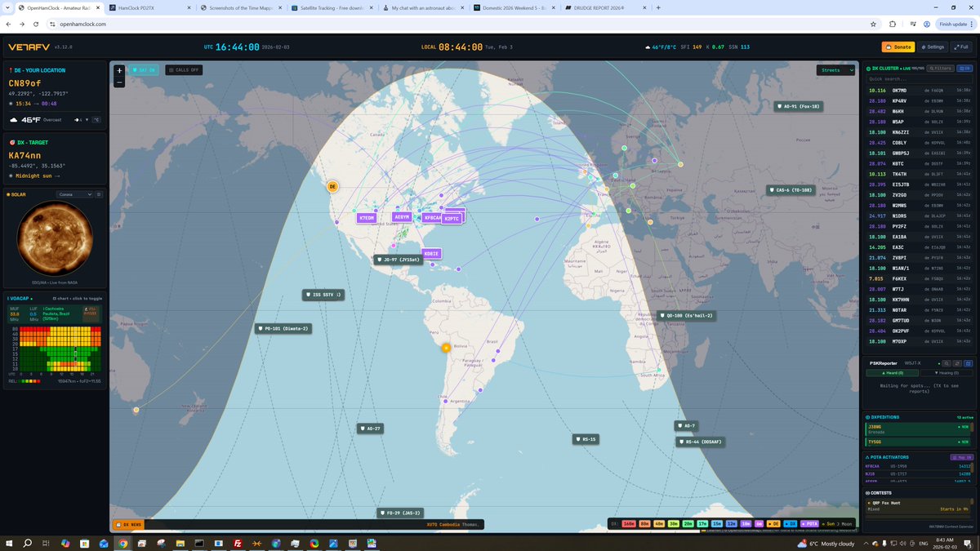
Task: Select the PO-101 (Diwata-2) satellite label
Action: coord(283,328)
